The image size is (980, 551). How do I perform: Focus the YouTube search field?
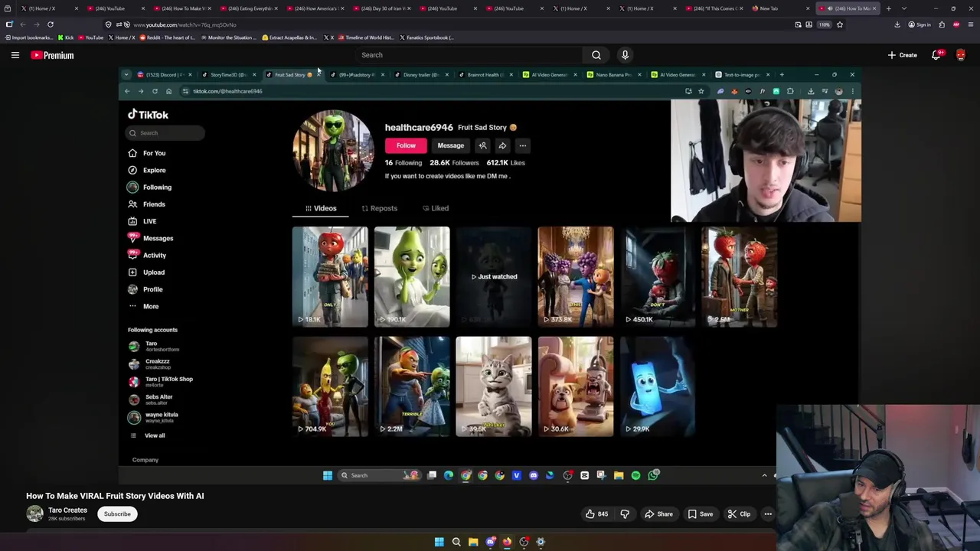click(x=470, y=55)
